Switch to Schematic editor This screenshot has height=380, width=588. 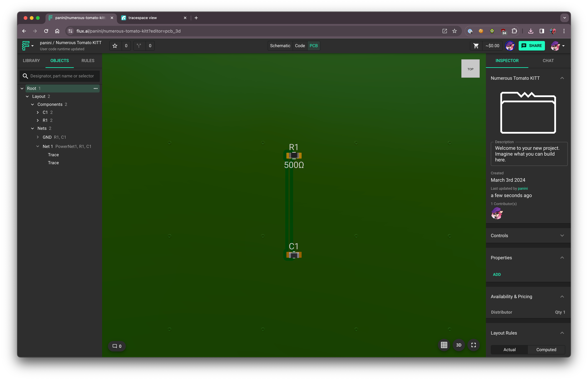[280, 46]
